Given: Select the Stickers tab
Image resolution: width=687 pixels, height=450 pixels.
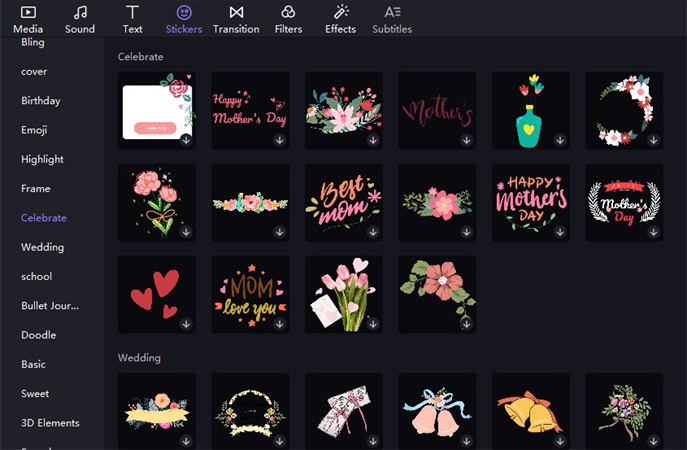Looking at the screenshot, I should 184,20.
